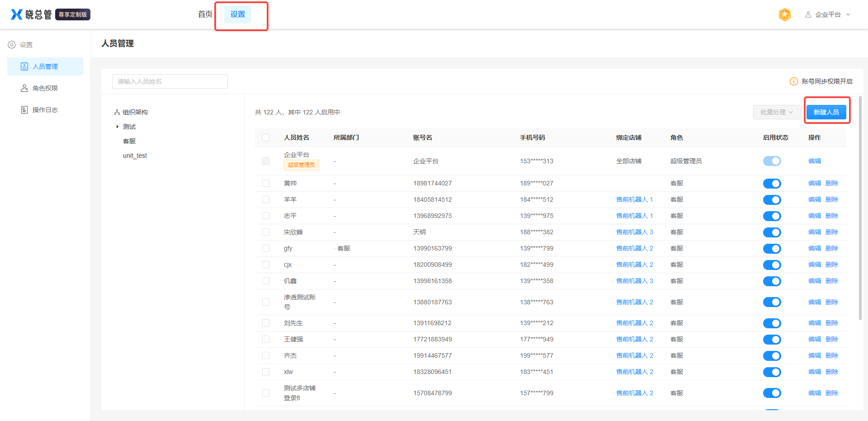Image resolution: width=868 pixels, height=421 pixels.
Task: Tick the checkbox for cjx
Action: tap(266, 265)
